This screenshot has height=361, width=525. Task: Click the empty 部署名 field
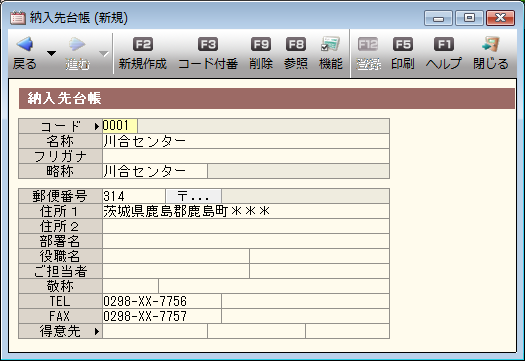[246, 241]
